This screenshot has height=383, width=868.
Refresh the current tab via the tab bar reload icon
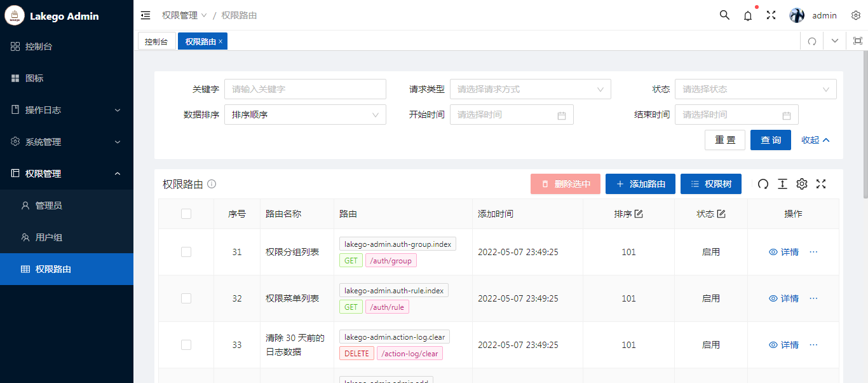click(812, 41)
